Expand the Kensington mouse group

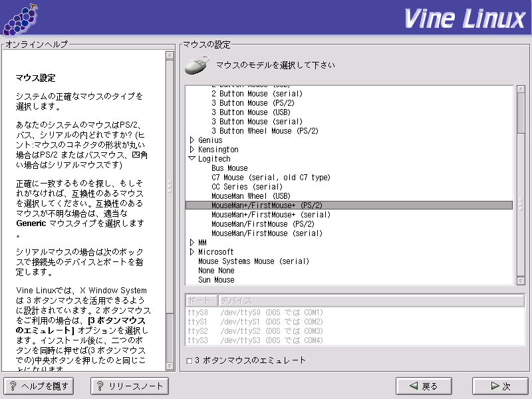(x=192, y=149)
